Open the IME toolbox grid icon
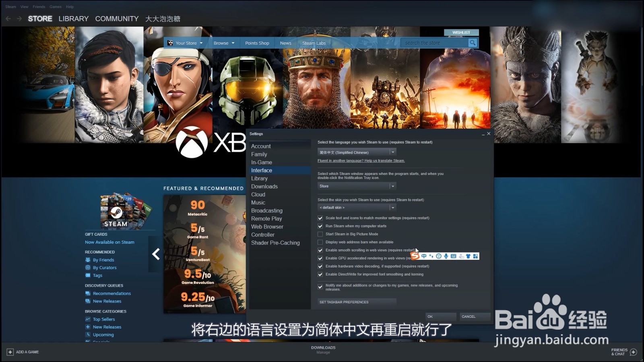The width and height of the screenshot is (644, 362). pos(475,256)
